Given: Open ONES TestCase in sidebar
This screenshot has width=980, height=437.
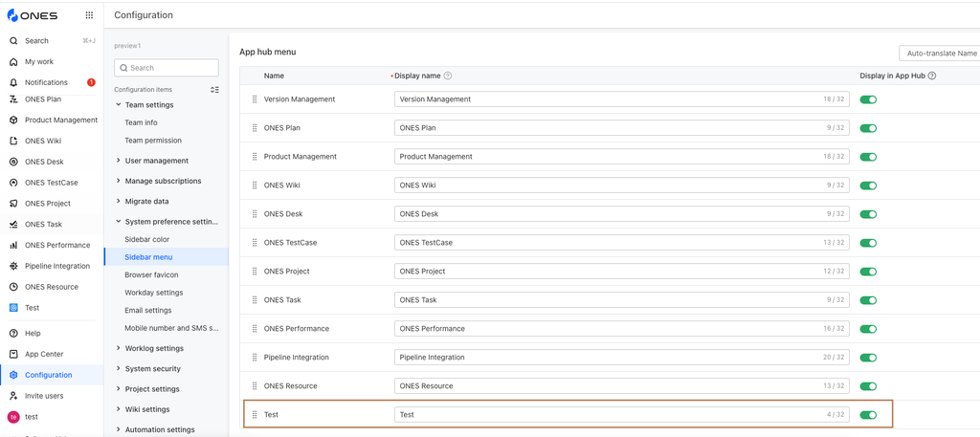Looking at the screenshot, I should coord(52,183).
